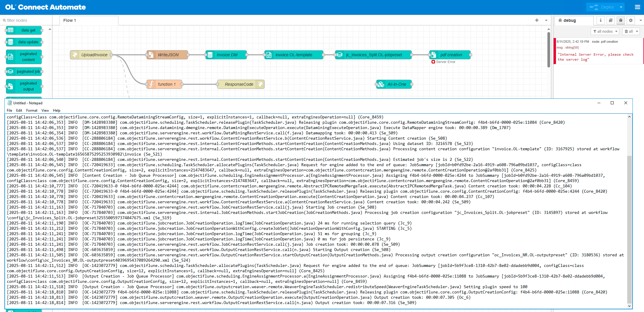
Task: Select the function 1 node
Action: (166, 84)
